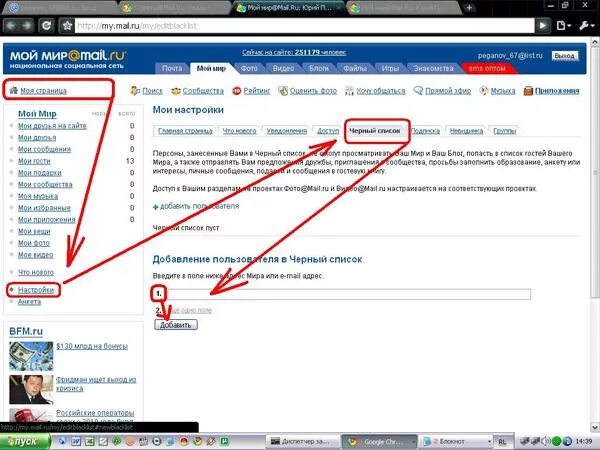This screenshot has width=600, height=450.
Task: Switch to the Подписка settings tab
Action: click(x=426, y=131)
